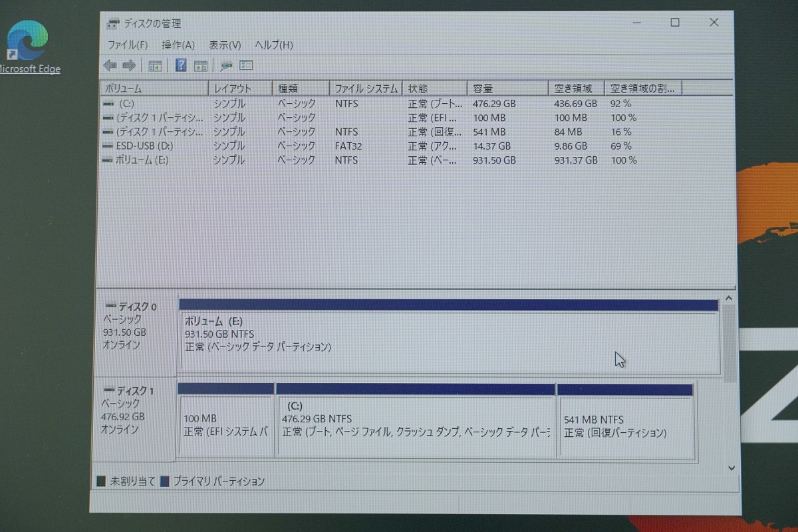The image size is (798, 532).
Task: Sort by the 容量 column header
Action: (509, 88)
